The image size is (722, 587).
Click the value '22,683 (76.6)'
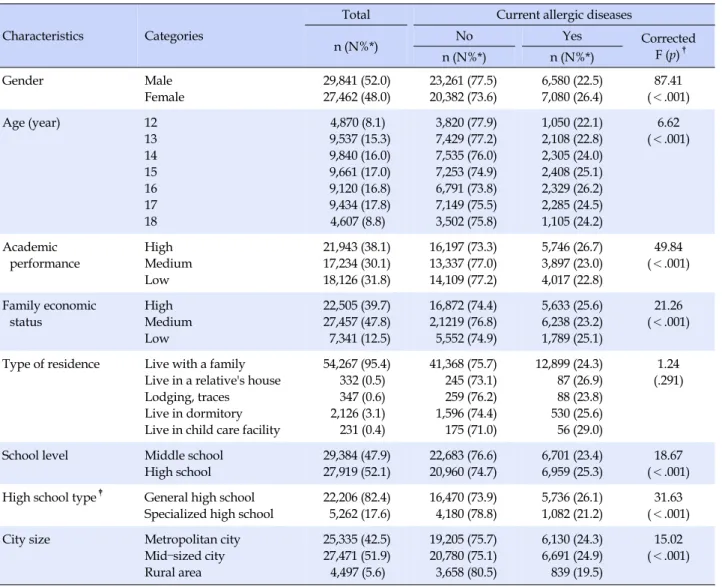click(x=463, y=456)
